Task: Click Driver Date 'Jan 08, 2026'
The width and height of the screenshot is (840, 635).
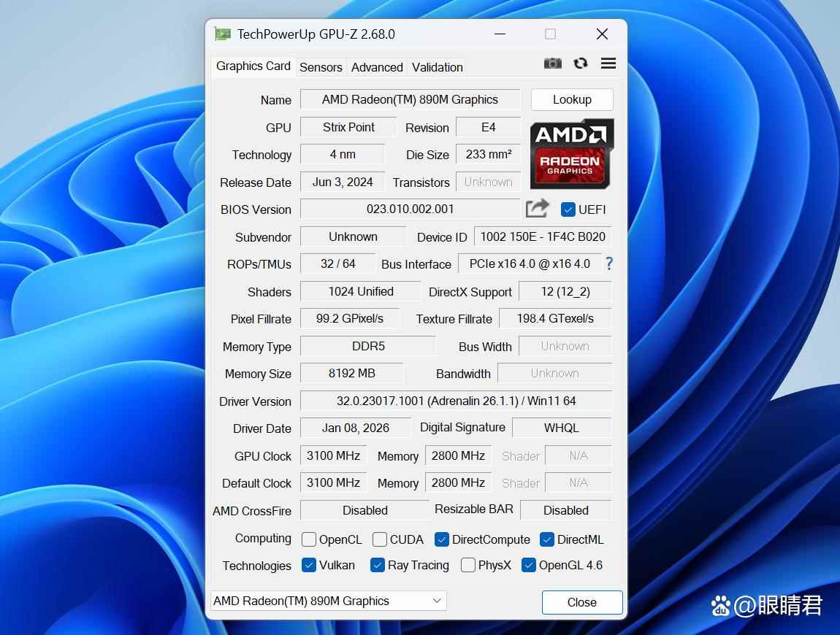Action: (355, 428)
